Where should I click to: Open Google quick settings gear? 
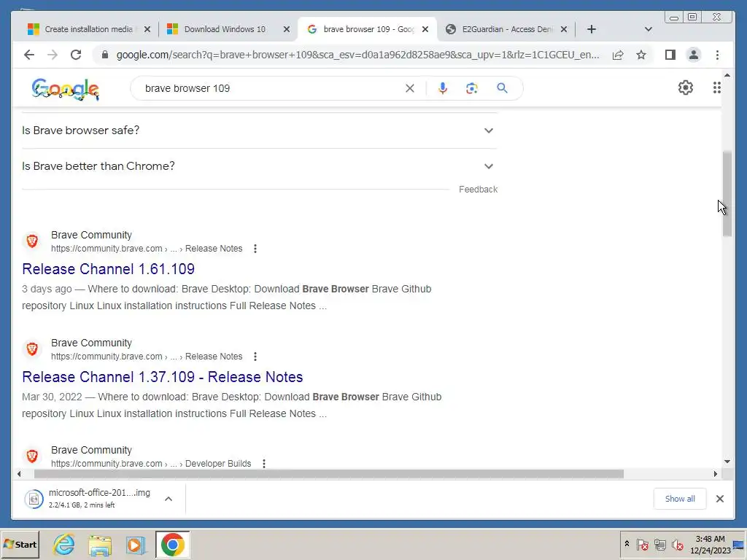click(x=686, y=87)
